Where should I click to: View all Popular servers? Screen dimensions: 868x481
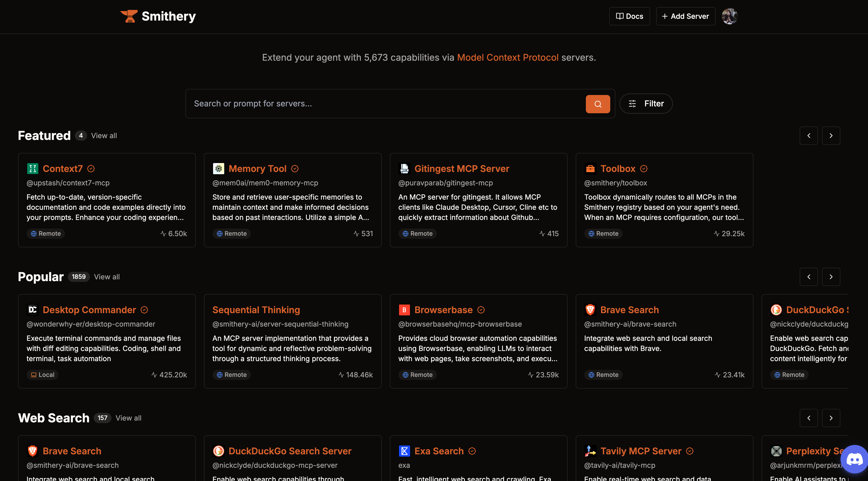pyautogui.click(x=106, y=277)
